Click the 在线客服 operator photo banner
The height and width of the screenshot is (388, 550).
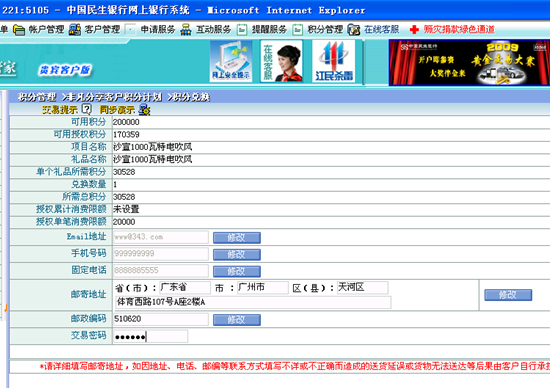click(x=282, y=61)
